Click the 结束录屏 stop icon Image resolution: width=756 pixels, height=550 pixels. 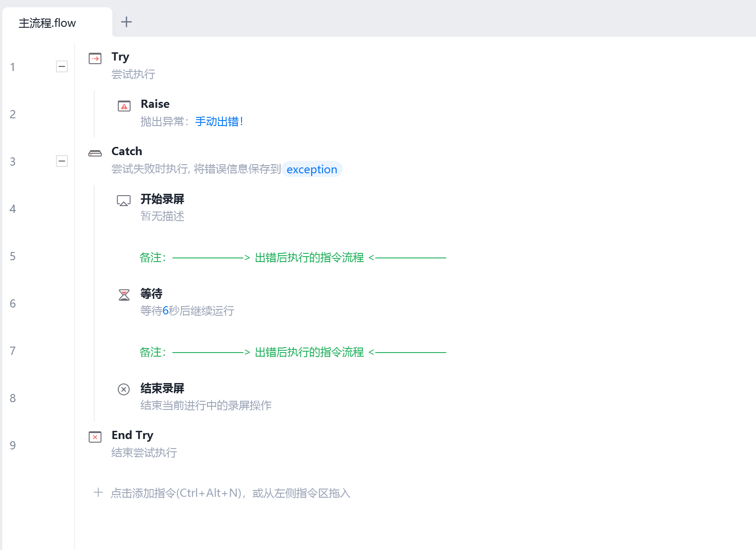click(124, 389)
